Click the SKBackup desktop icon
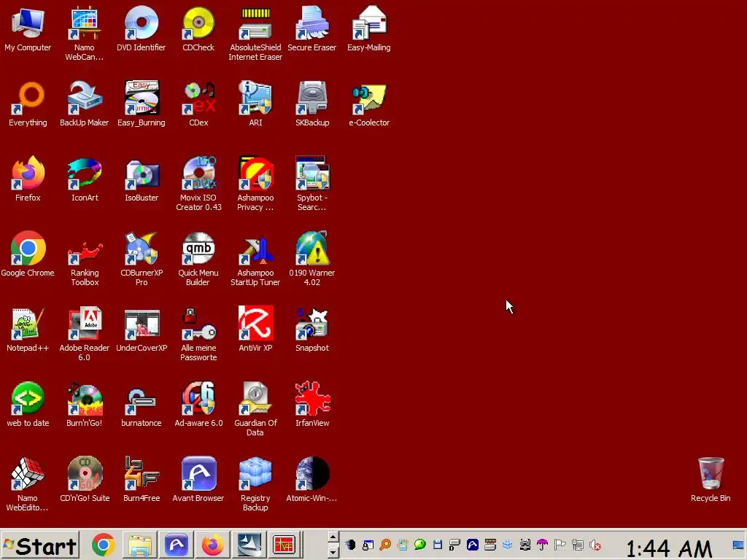Screen dimensions: 747x560 [312, 104]
